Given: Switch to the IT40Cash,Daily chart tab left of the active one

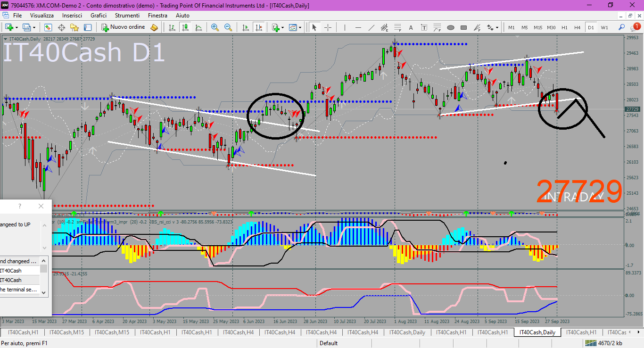Looking at the screenshot, I should pyautogui.click(x=407, y=332).
